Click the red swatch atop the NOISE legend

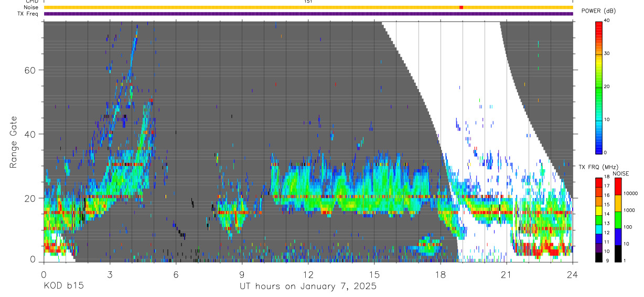618,186
